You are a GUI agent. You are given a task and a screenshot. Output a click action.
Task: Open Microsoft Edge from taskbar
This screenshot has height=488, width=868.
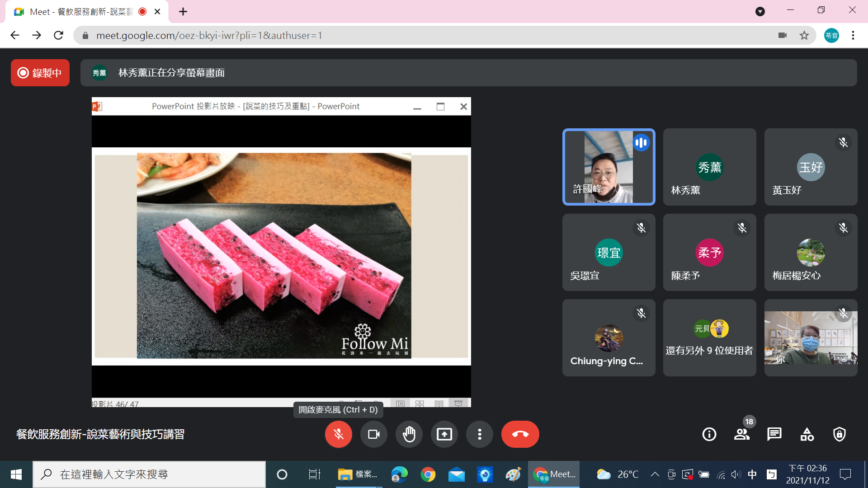399,474
